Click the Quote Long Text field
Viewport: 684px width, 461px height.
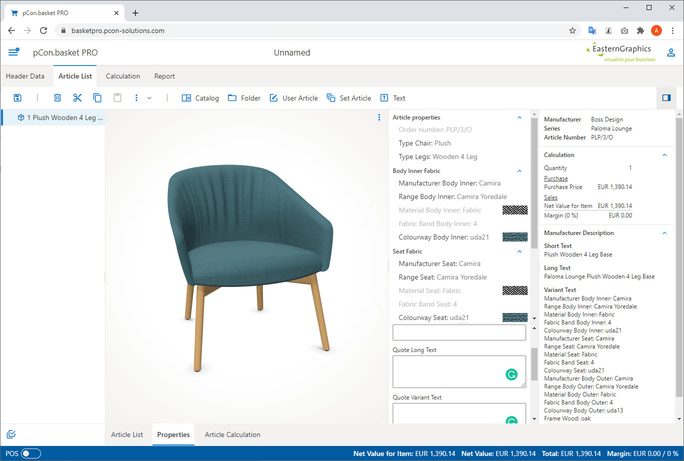click(x=459, y=371)
